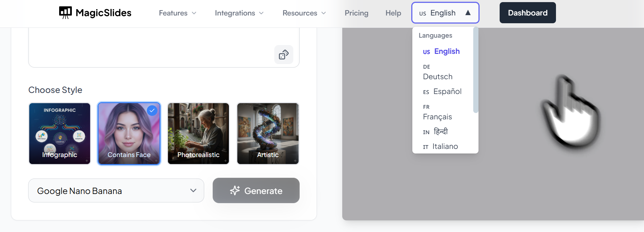The height and width of the screenshot is (232, 644).
Task: Open the Integrations dropdown
Action: [x=239, y=13]
